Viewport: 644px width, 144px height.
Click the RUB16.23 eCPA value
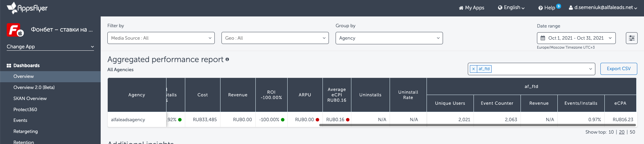coord(623,119)
